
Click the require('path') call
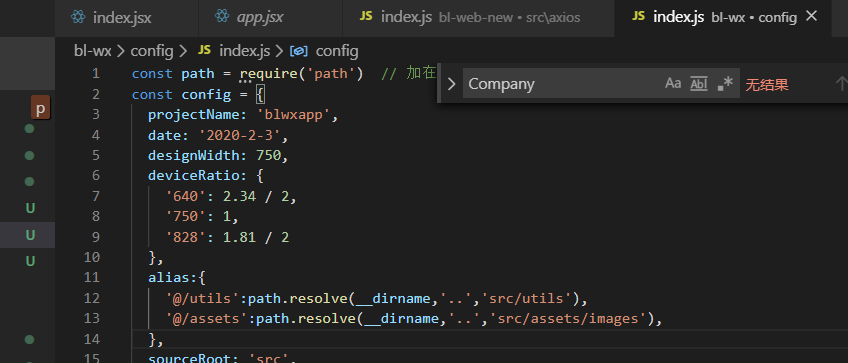click(x=301, y=74)
